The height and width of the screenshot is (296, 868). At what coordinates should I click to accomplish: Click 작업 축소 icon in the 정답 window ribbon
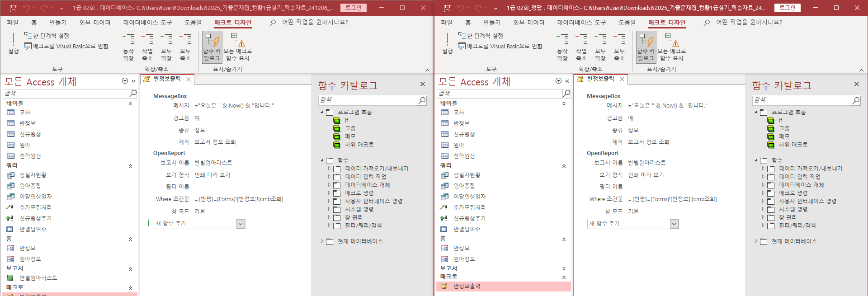tap(581, 47)
